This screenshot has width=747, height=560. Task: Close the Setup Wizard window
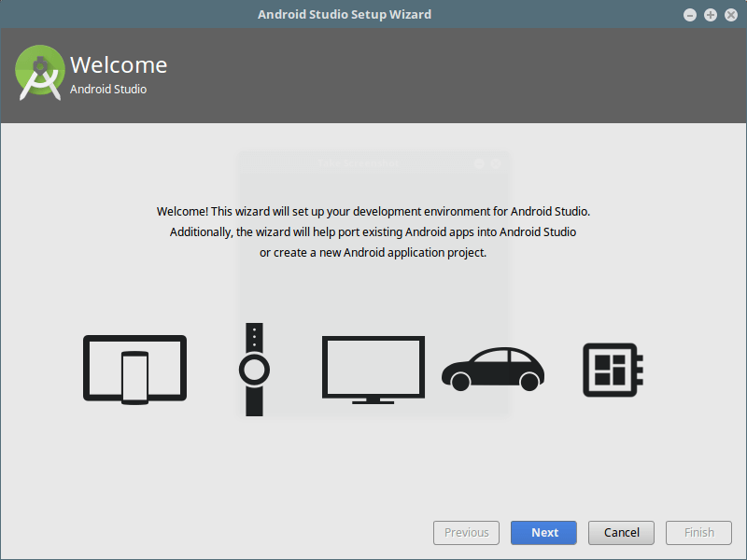click(x=730, y=15)
